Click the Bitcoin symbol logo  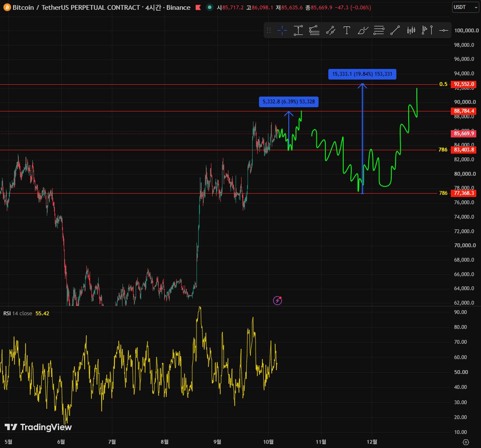pos(7,7)
